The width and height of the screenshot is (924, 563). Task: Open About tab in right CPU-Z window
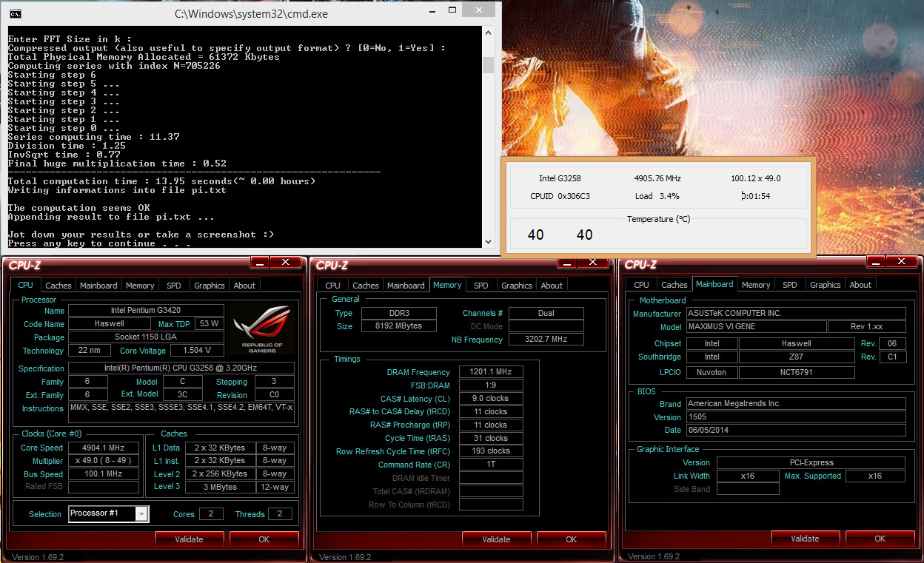pos(860,285)
